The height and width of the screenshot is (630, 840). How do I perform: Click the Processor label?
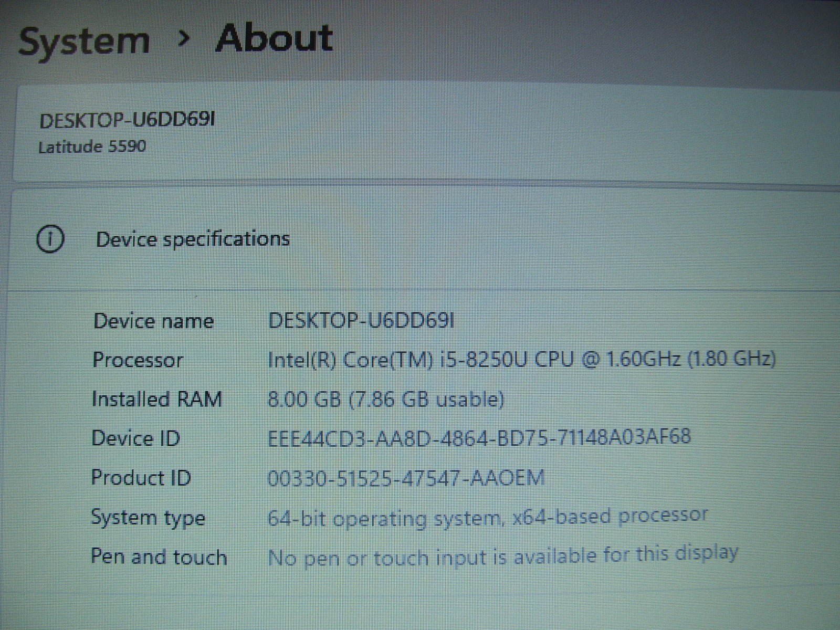tap(138, 360)
